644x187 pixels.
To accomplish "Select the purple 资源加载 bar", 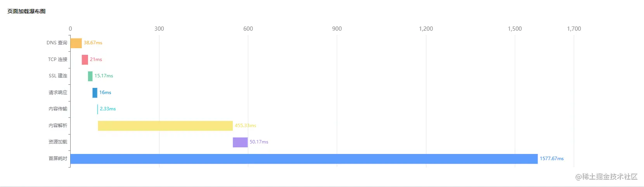I will coord(240,142).
